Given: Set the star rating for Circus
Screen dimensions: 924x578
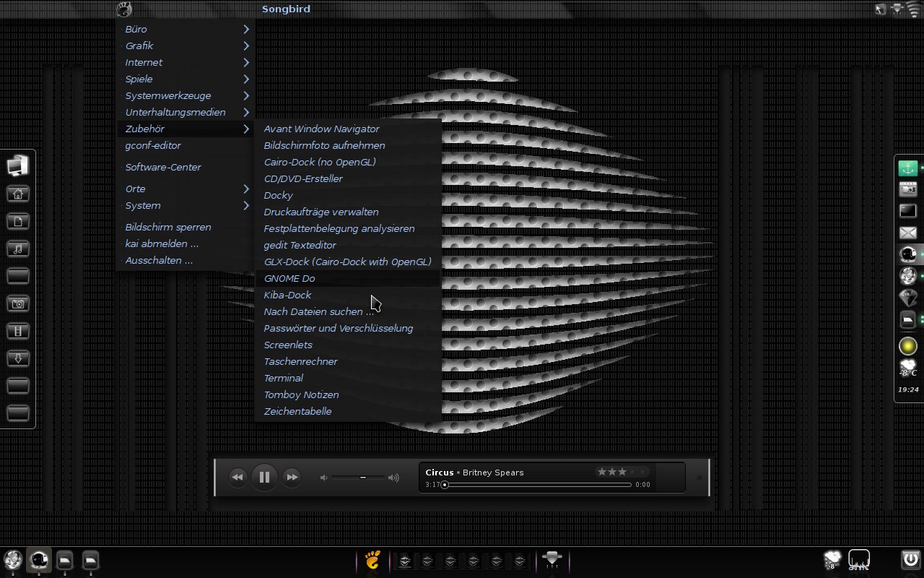Looking at the screenshot, I should [x=622, y=472].
